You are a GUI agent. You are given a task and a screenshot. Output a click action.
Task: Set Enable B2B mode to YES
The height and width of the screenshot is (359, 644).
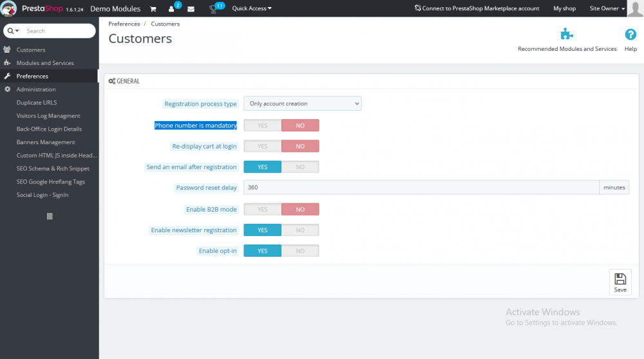click(x=263, y=209)
